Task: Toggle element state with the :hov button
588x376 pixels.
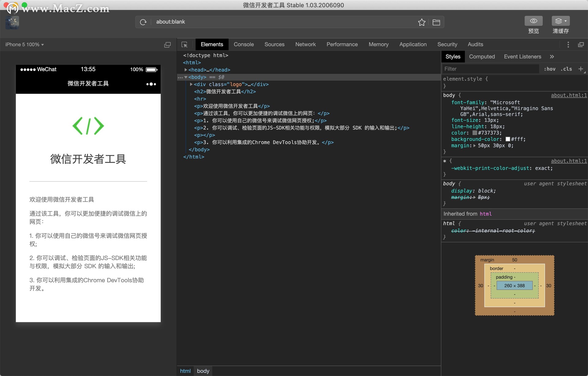Action: pyautogui.click(x=550, y=69)
